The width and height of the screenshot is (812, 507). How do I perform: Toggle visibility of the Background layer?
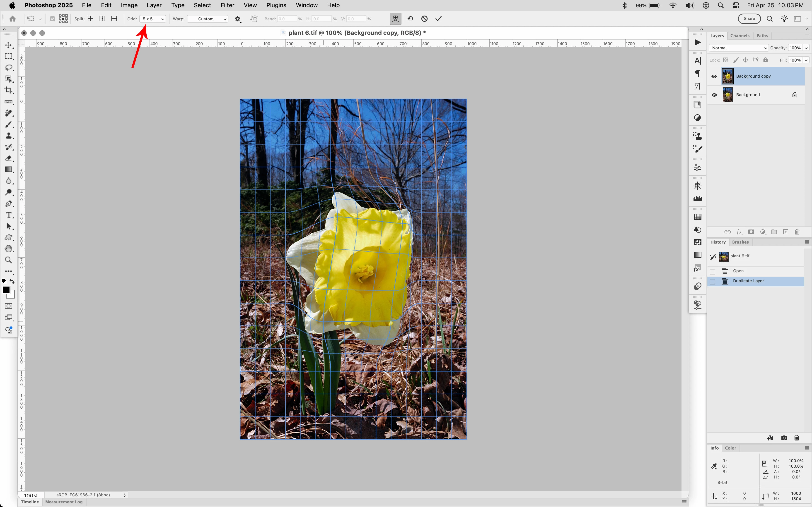[x=714, y=95]
